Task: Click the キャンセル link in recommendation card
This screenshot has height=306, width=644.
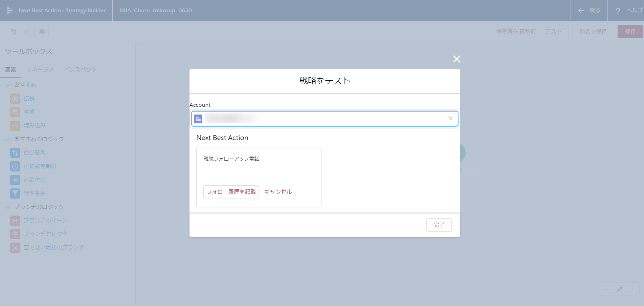Action: 278,192
